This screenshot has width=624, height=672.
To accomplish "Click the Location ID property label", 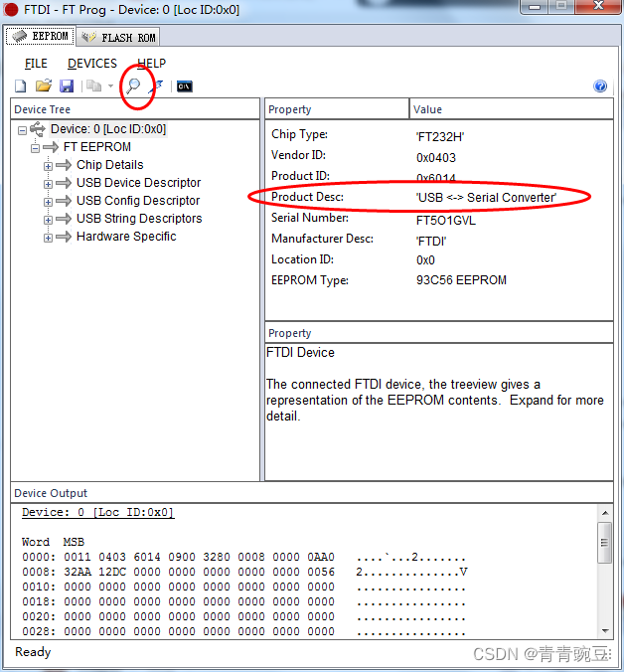I will pos(302,259).
